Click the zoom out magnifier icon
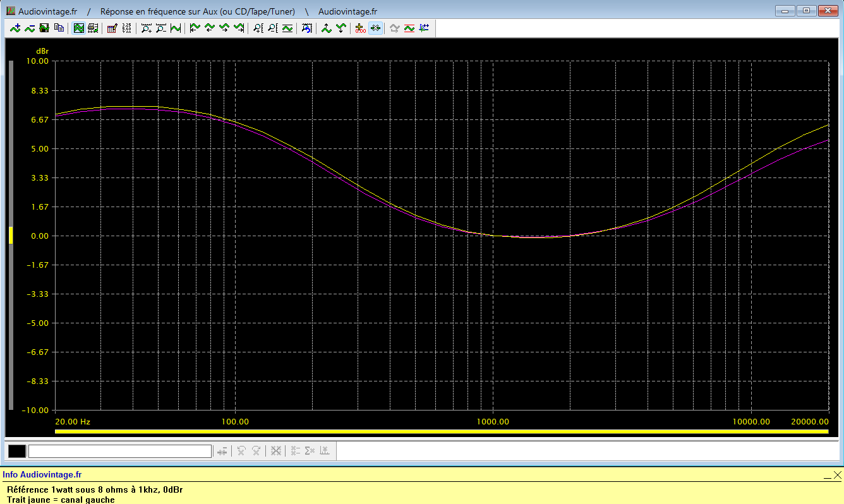 [160, 28]
